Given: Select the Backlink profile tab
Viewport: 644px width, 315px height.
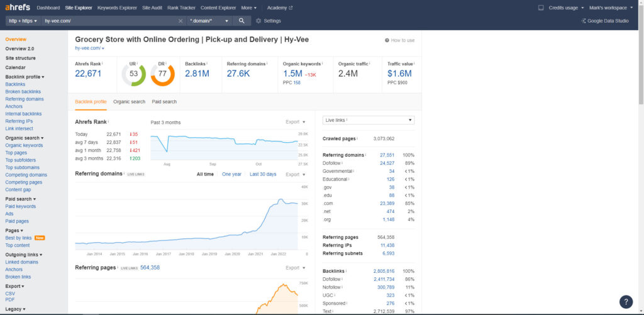Looking at the screenshot, I should [91, 102].
